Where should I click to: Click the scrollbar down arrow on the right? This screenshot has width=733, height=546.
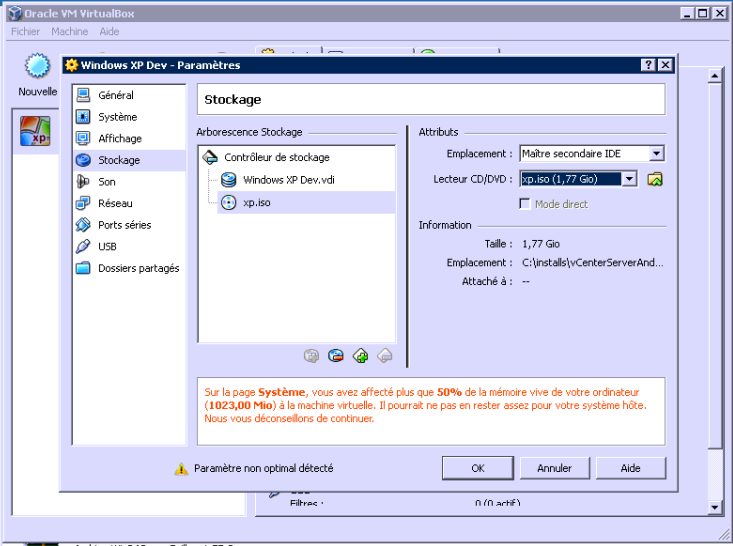click(715, 507)
